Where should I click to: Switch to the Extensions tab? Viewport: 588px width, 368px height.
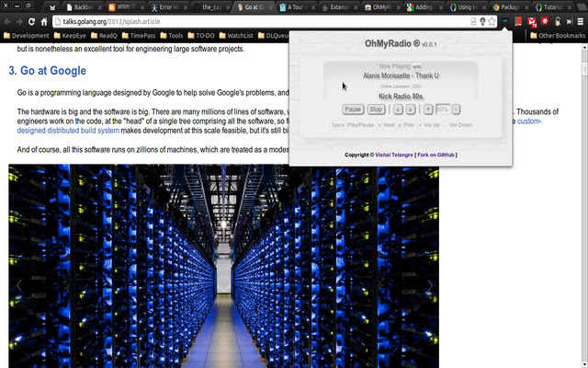click(339, 7)
